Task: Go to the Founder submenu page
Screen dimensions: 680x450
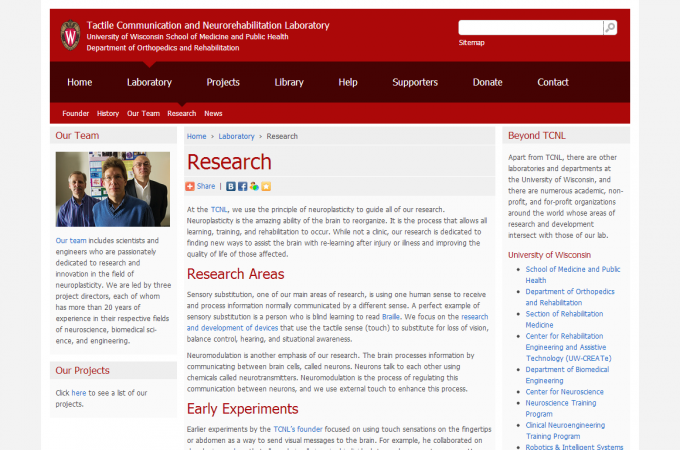Action: coord(75,114)
